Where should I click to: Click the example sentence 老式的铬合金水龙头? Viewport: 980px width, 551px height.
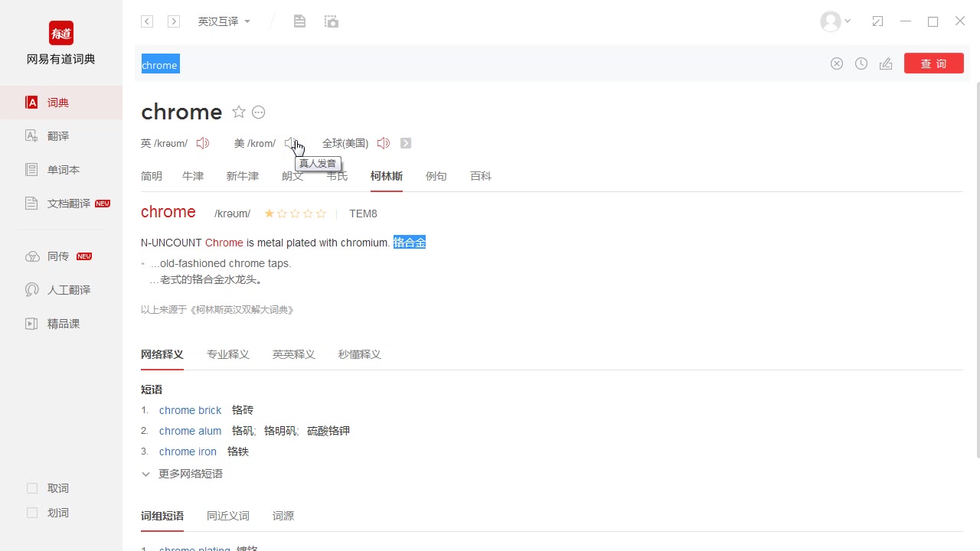(207, 280)
